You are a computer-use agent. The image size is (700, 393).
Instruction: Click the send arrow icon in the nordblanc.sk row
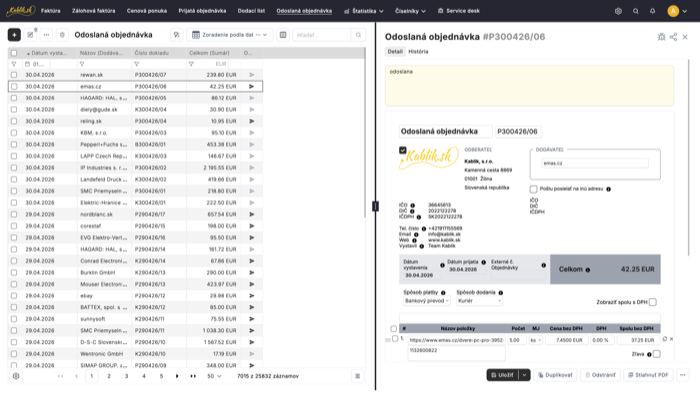251,214
